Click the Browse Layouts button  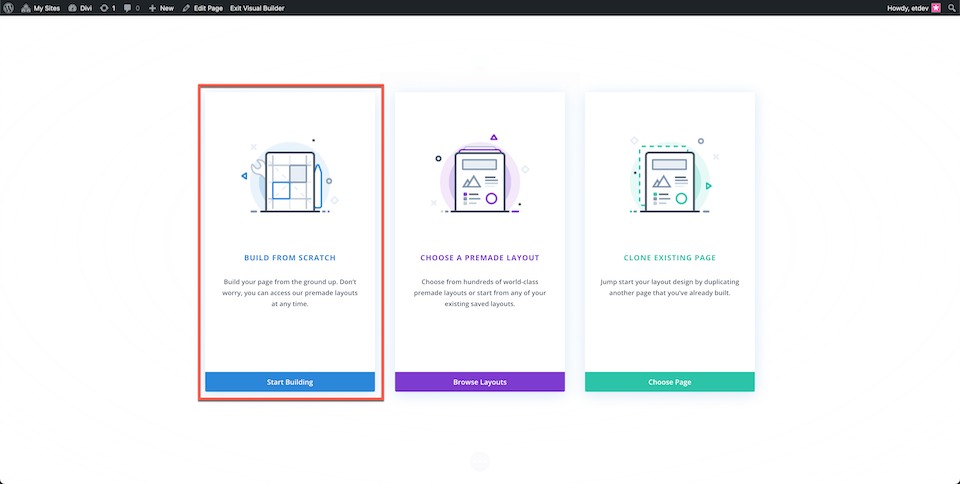tap(480, 382)
